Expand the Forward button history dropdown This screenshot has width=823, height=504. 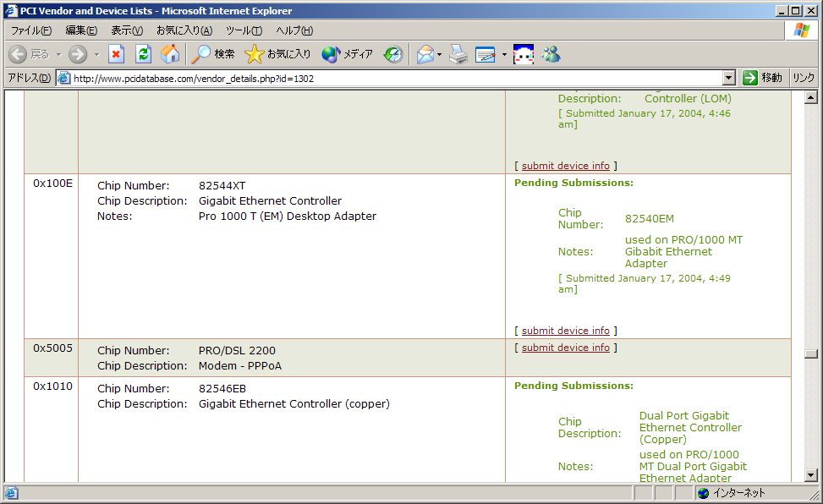point(96,54)
